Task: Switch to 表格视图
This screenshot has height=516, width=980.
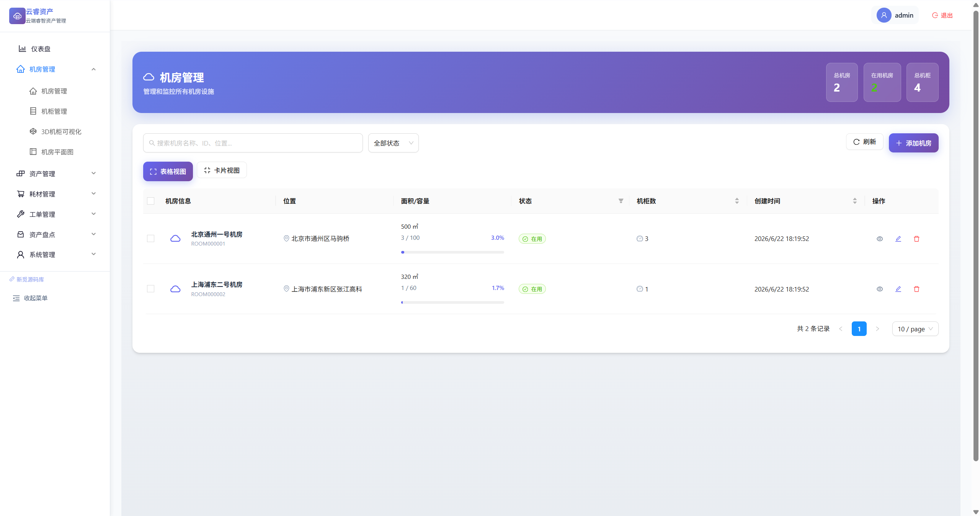Action: 168,171
